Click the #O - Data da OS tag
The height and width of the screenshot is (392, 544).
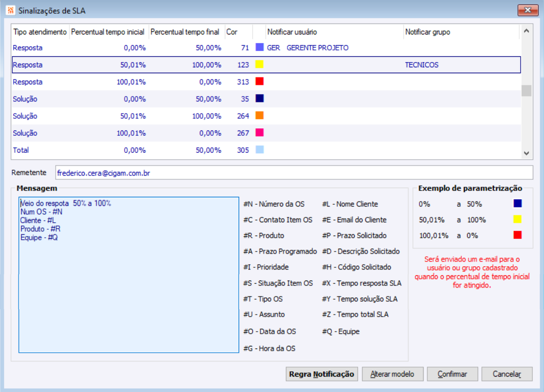(269, 332)
